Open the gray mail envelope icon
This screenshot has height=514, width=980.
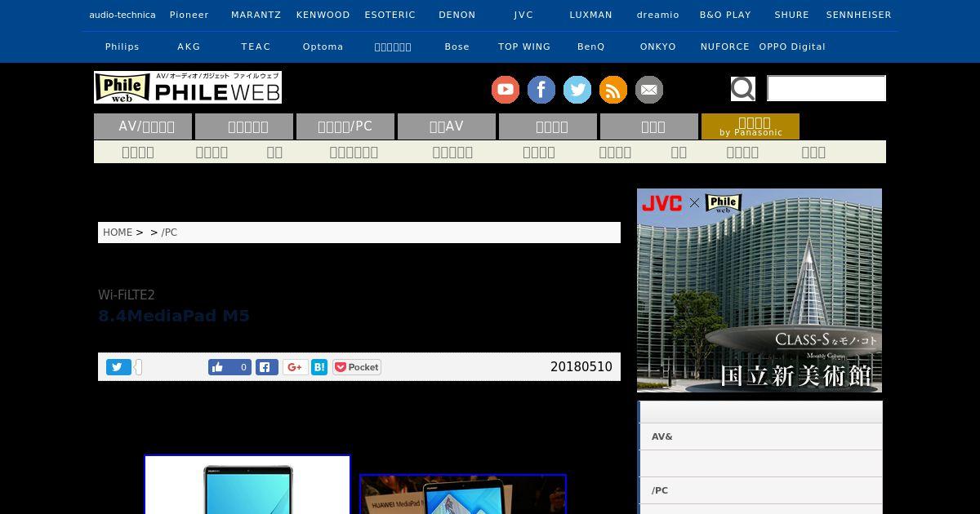649,90
